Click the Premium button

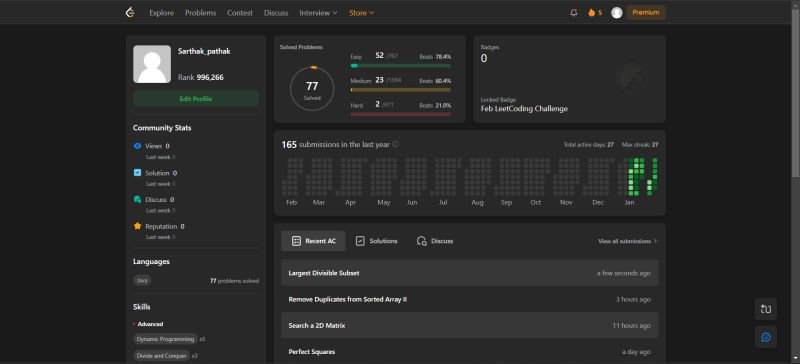pyautogui.click(x=646, y=13)
